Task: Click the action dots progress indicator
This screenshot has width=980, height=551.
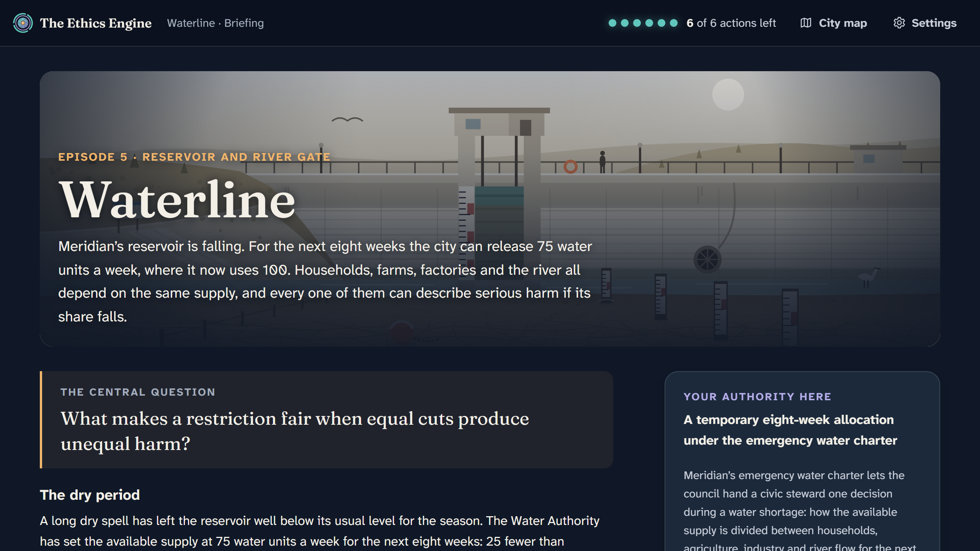Action: point(643,23)
